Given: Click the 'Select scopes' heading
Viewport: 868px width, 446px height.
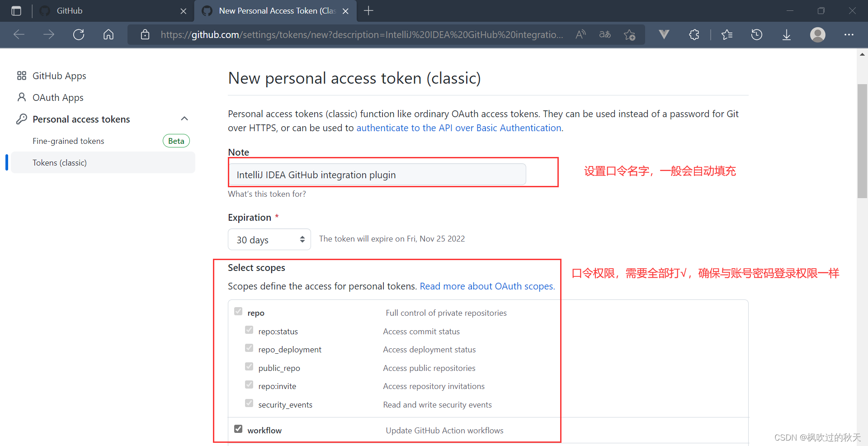Looking at the screenshot, I should point(256,268).
